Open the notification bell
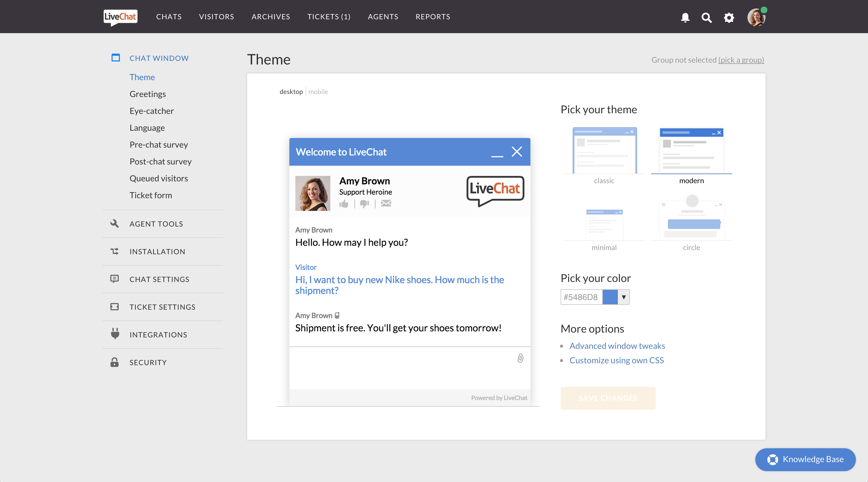The image size is (868, 482). [x=685, y=17]
